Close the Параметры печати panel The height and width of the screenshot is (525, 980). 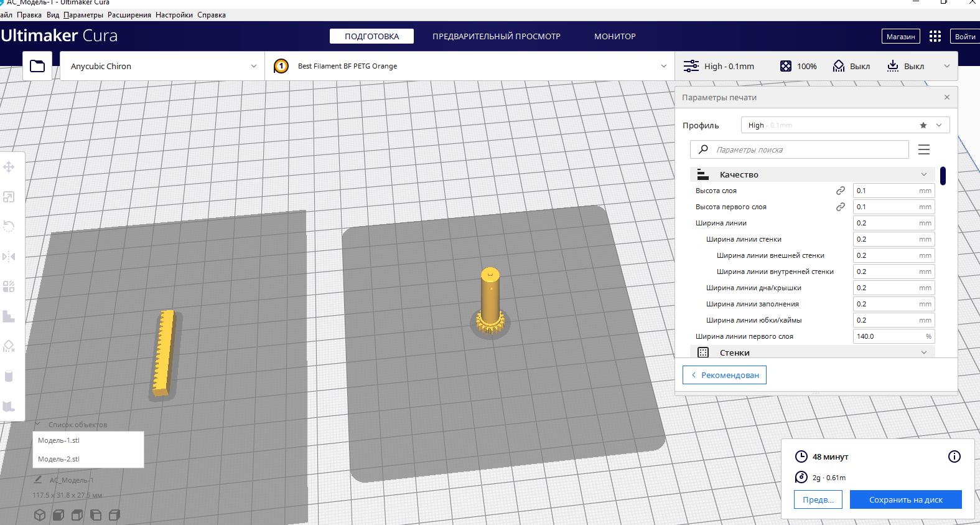[x=947, y=97]
